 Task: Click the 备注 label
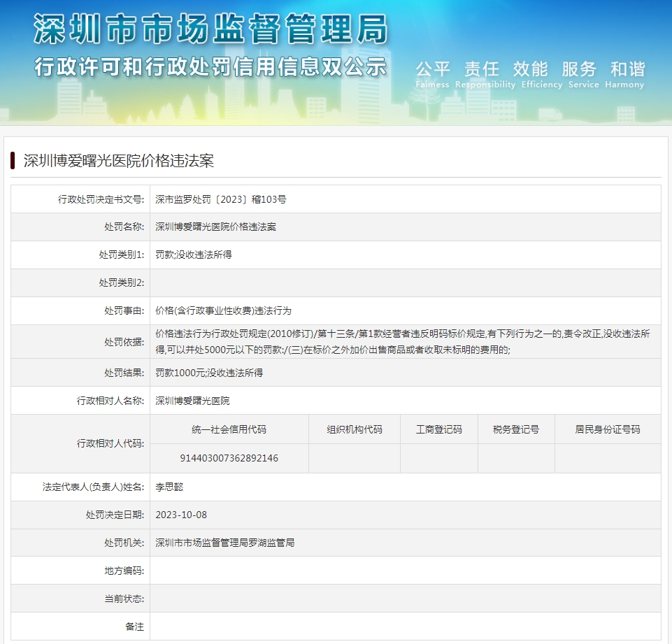click(134, 627)
